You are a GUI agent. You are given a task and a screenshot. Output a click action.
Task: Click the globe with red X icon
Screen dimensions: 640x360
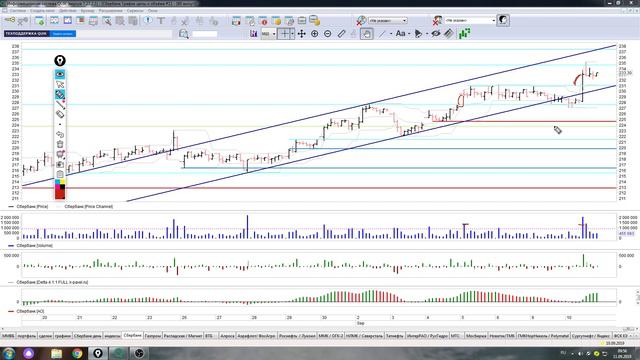coord(361,20)
